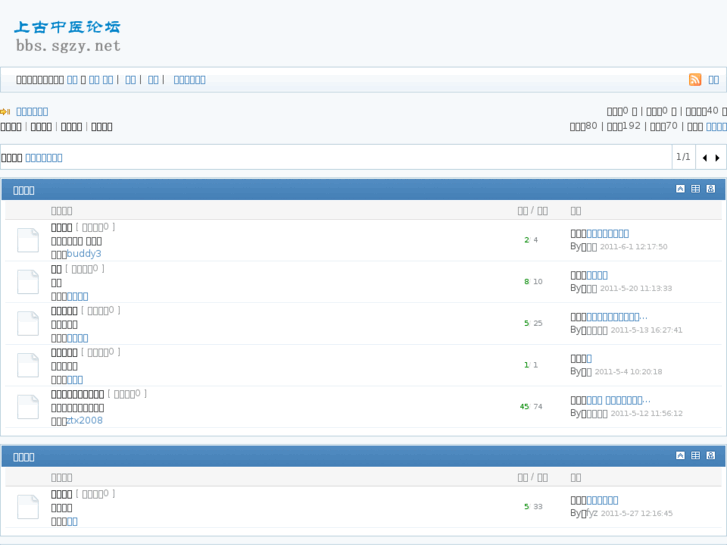
Task: Go to next page with right arrow
Action: pyautogui.click(x=717, y=158)
